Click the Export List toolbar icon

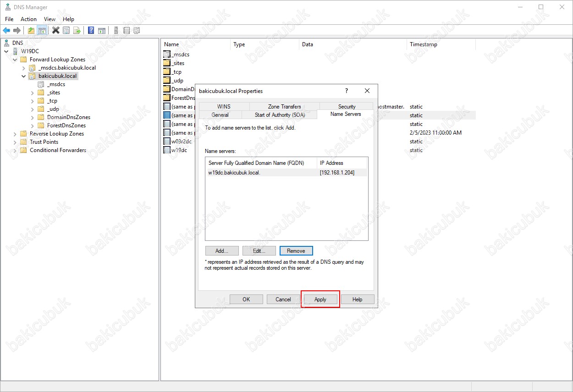tap(77, 31)
